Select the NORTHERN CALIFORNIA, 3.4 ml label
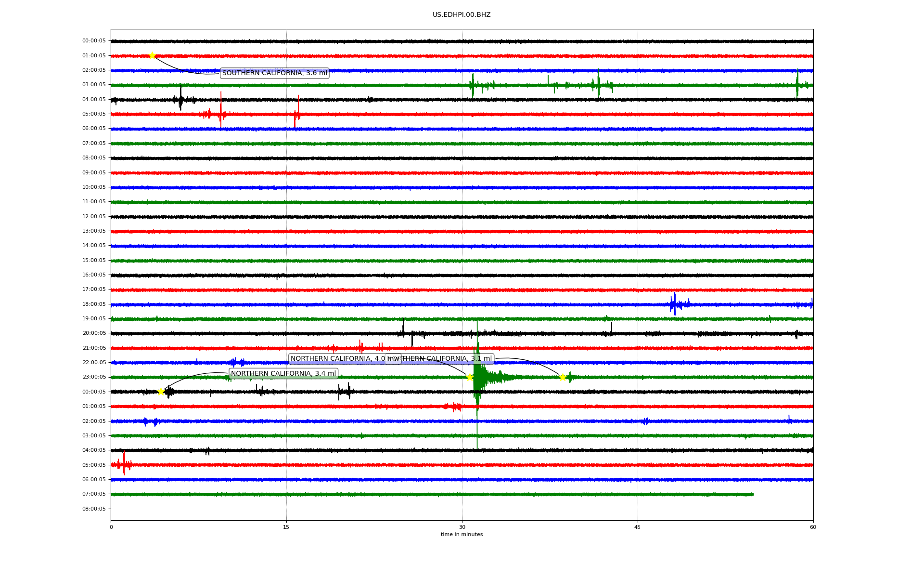Viewport: 924px width, 578px height. [x=283, y=374]
